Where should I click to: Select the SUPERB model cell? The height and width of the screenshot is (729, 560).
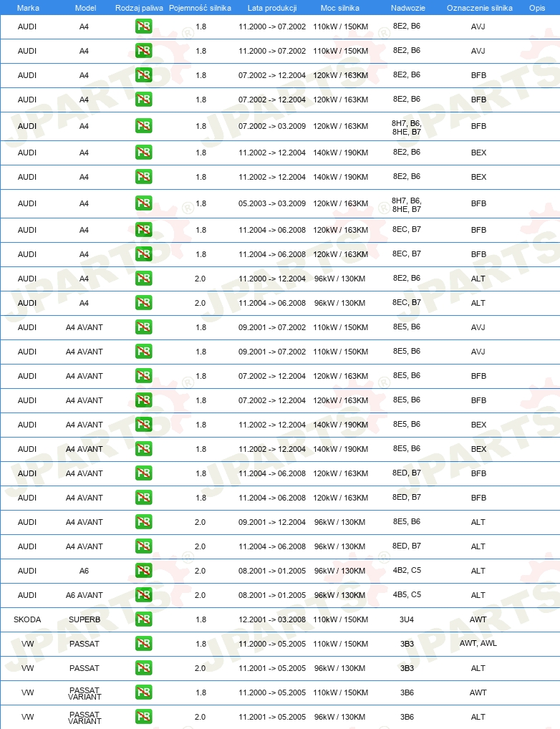(x=85, y=619)
